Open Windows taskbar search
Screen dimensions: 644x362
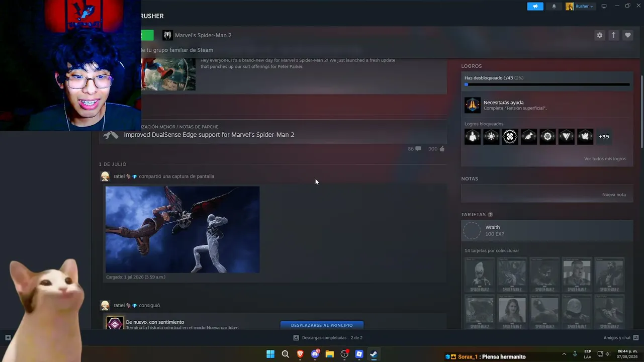[285, 354]
